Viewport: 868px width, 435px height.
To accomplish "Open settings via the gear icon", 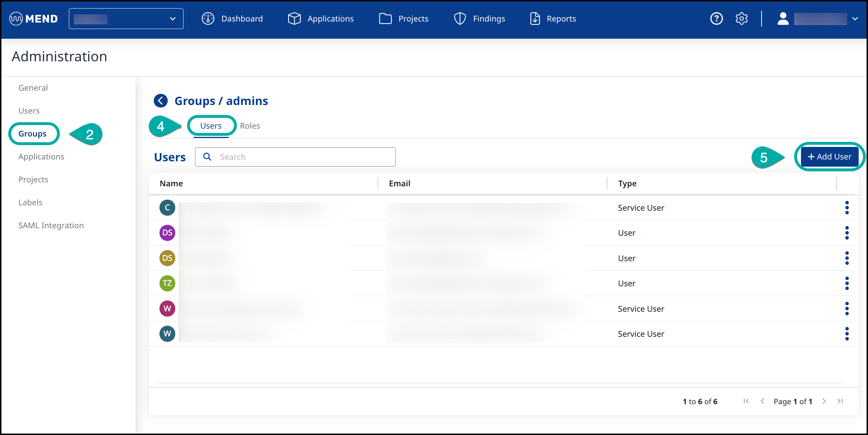I will (741, 19).
